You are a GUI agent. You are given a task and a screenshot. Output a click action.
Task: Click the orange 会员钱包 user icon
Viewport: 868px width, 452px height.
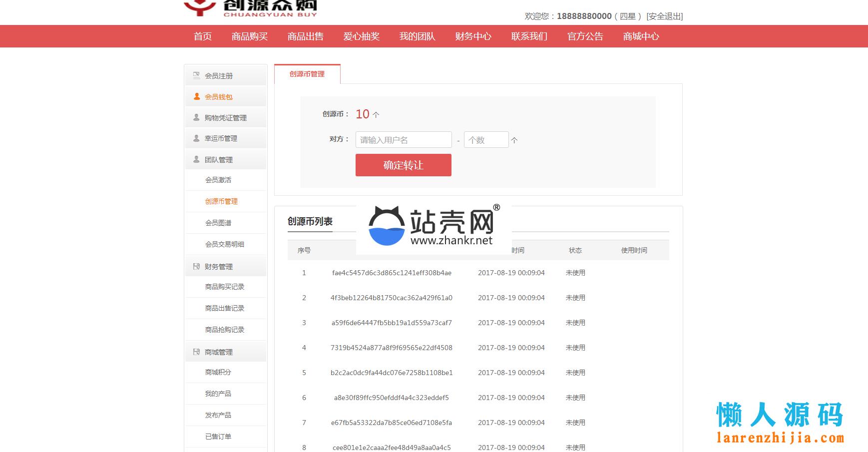(x=196, y=96)
